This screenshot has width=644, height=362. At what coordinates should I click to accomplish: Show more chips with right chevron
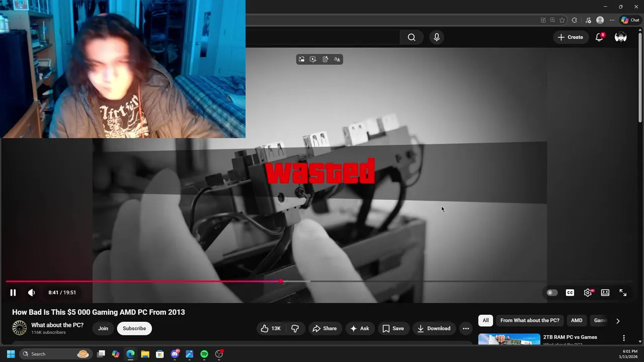pyautogui.click(x=618, y=321)
